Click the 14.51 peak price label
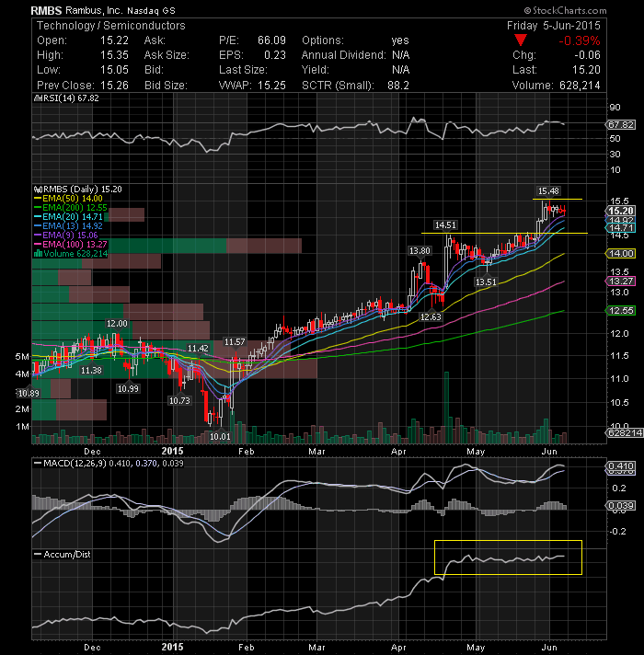This screenshot has width=644, height=655. click(445, 225)
